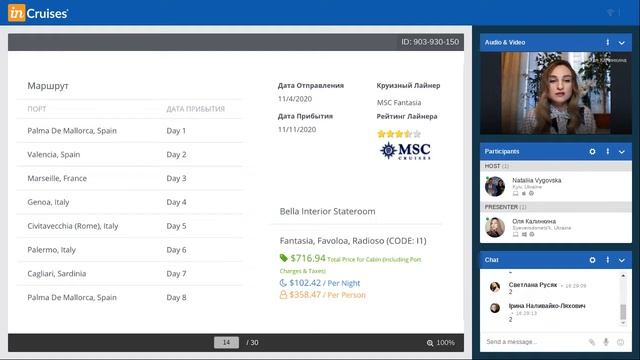Click the HOST section header
Viewport: 640px width, 360px height.
pos(556,166)
